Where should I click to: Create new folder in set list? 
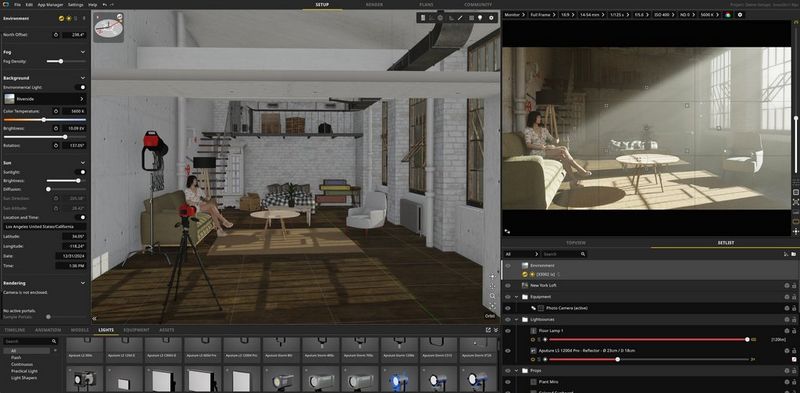793,254
